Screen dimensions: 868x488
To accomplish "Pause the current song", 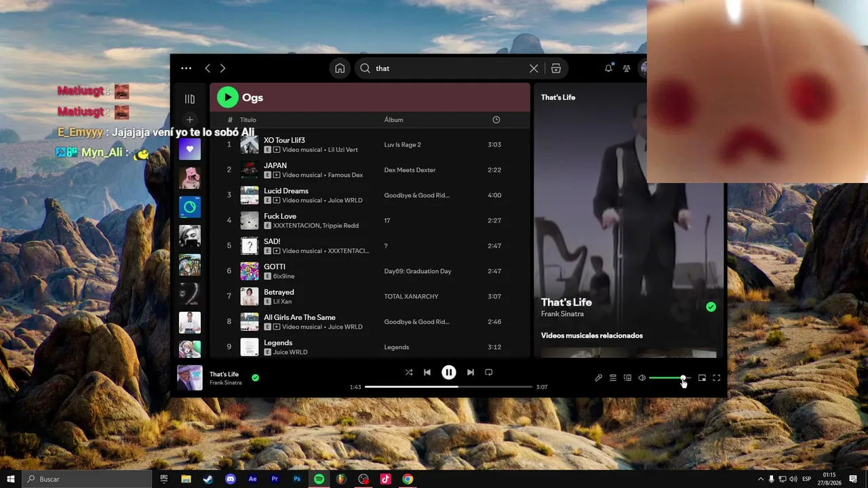I will pyautogui.click(x=449, y=372).
